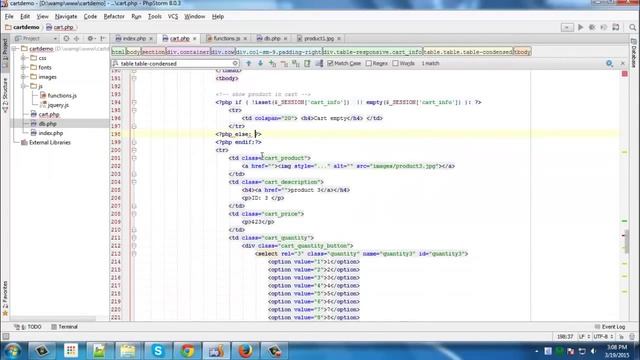Image resolution: width=640 pixels, height=360 pixels.
Task: Open the Navigate menu
Action: [x=66, y=16]
